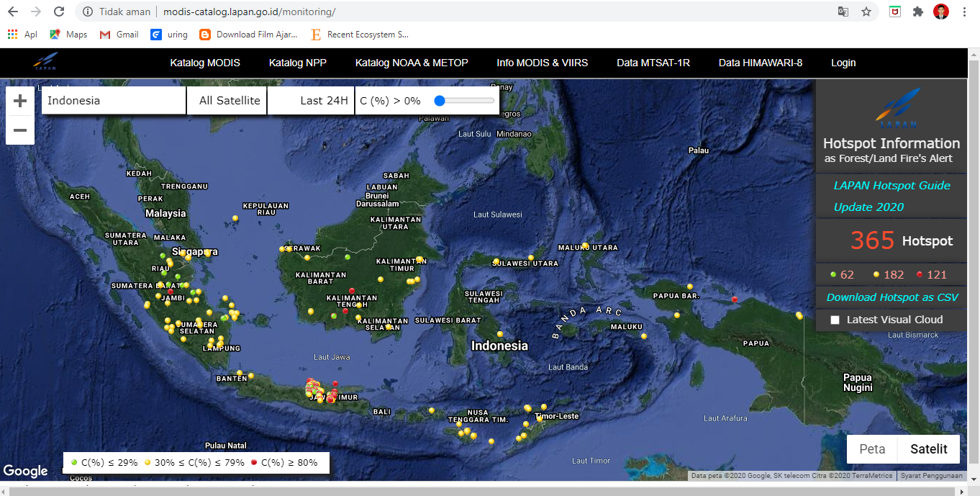Click the LAPAN logo in navigation bar
This screenshot has height=496, width=980.
pos(45,62)
